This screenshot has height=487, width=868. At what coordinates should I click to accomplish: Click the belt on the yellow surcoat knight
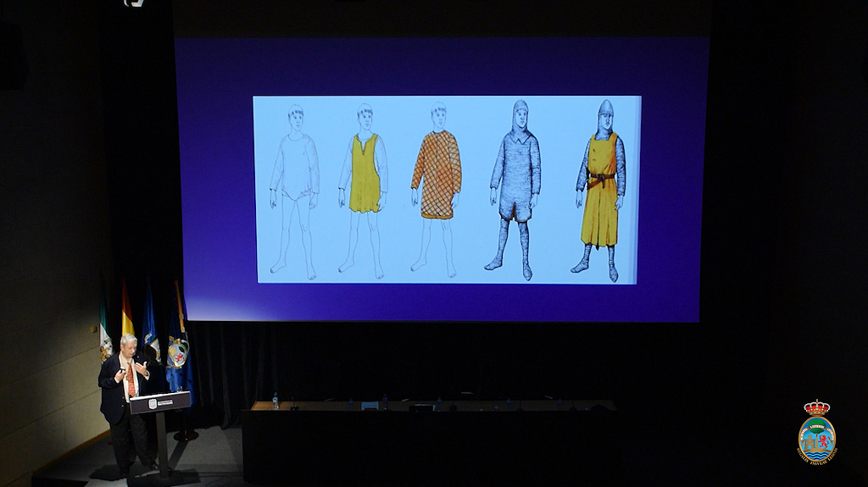click(x=601, y=177)
